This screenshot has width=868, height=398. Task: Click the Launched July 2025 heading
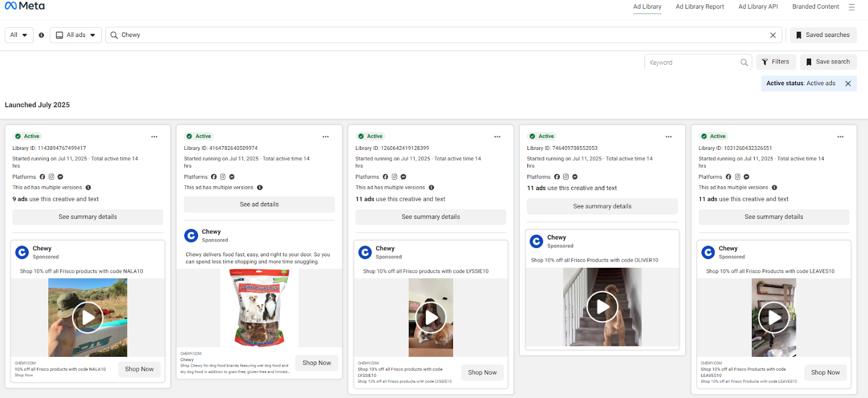click(x=37, y=105)
